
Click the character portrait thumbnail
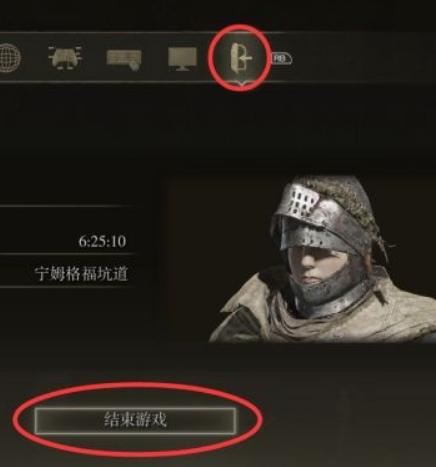pyautogui.click(x=299, y=259)
